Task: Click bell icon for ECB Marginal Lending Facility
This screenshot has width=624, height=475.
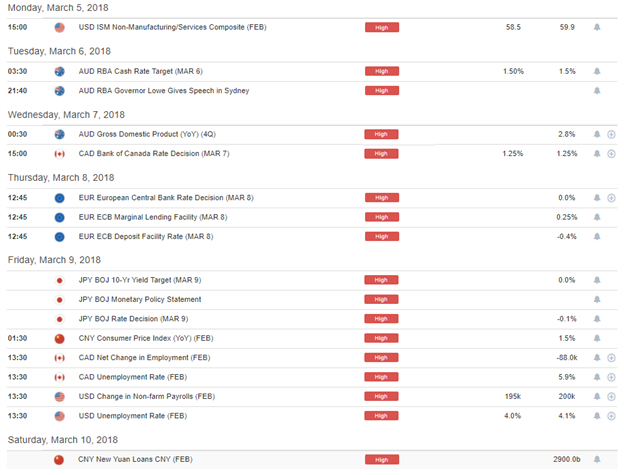Action: 597,217
